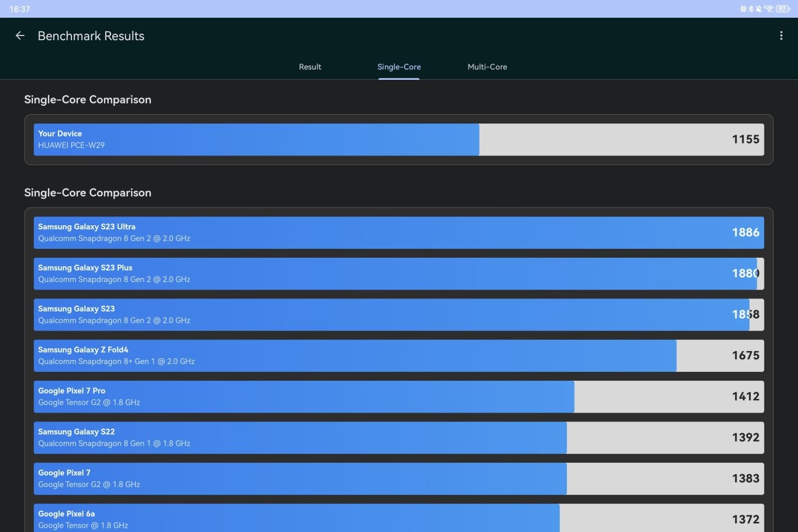
Task: Tap the Google Pixel 6a device name
Action: coord(66,514)
